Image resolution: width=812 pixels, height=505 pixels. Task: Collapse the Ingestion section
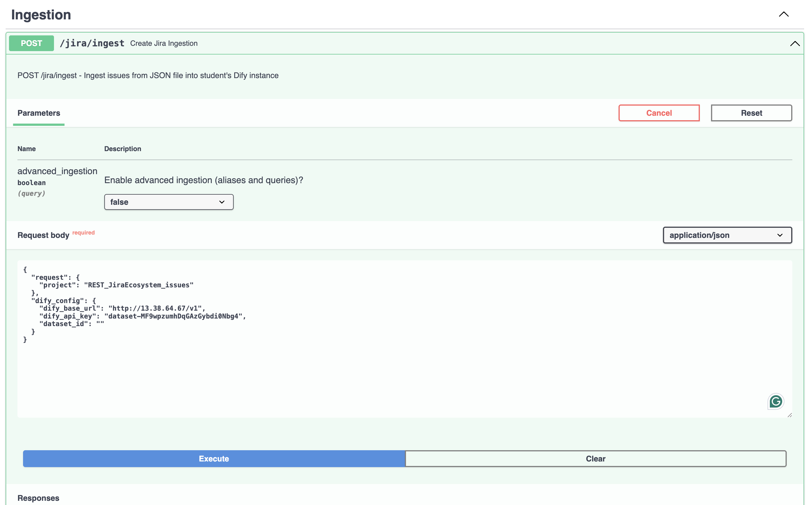784,14
